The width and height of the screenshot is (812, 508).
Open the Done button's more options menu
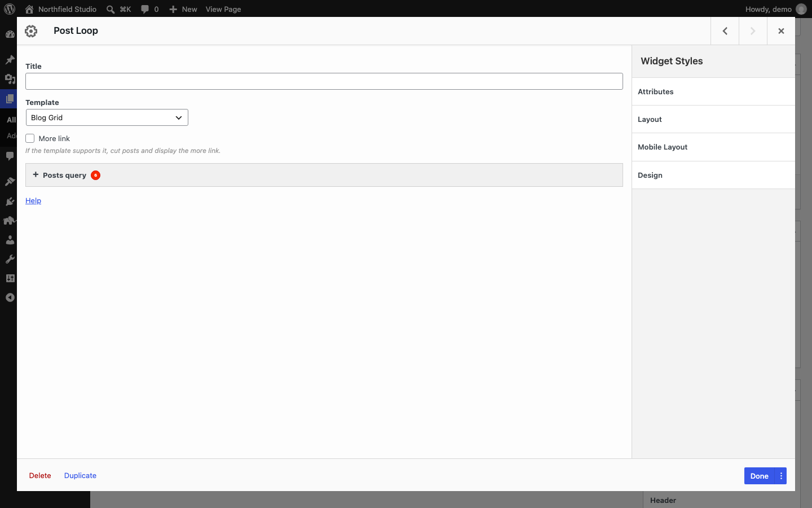781,476
